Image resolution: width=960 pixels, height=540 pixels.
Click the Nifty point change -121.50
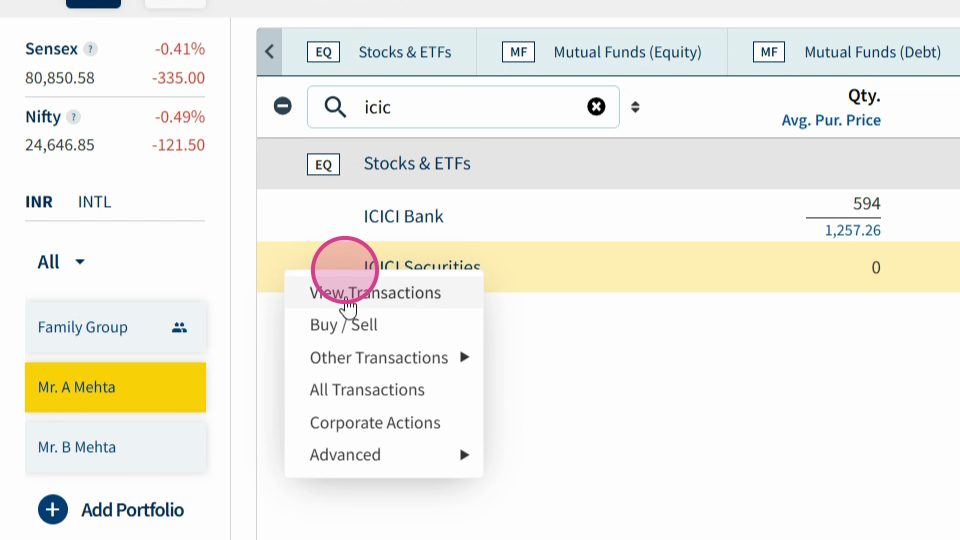coord(178,145)
